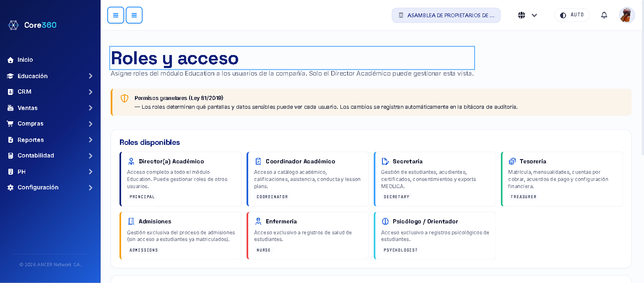Click the PRINCIPAL role code tag

pyautogui.click(x=142, y=197)
